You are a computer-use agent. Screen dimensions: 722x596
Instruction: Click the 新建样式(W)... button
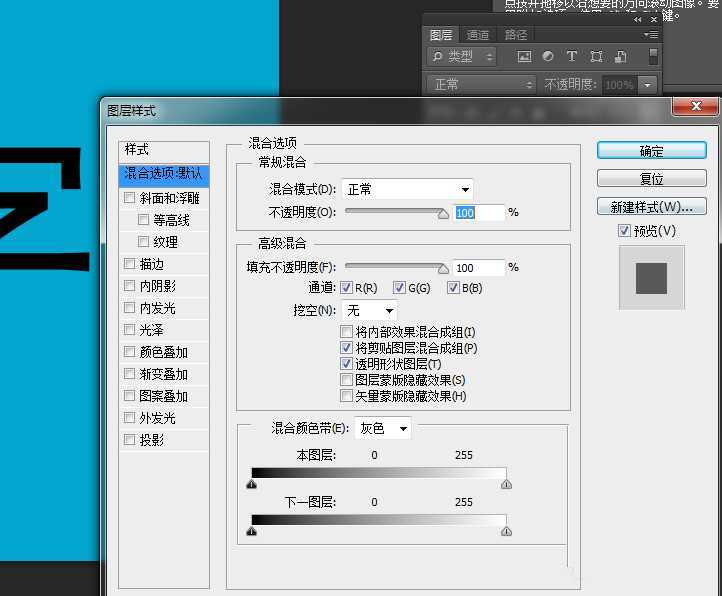pyautogui.click(x=651, y=207)
